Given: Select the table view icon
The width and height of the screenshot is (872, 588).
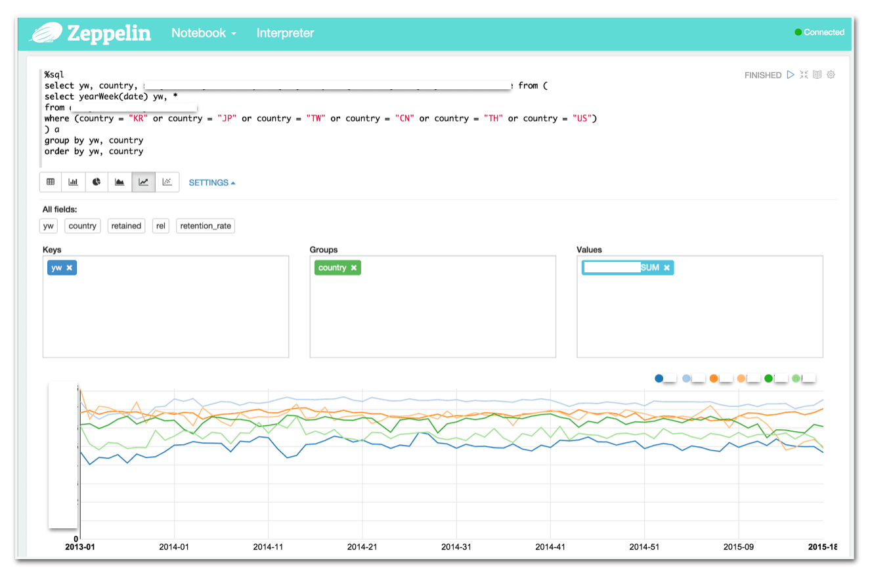Looking at the screenshot, I should [x=51, y=182].
